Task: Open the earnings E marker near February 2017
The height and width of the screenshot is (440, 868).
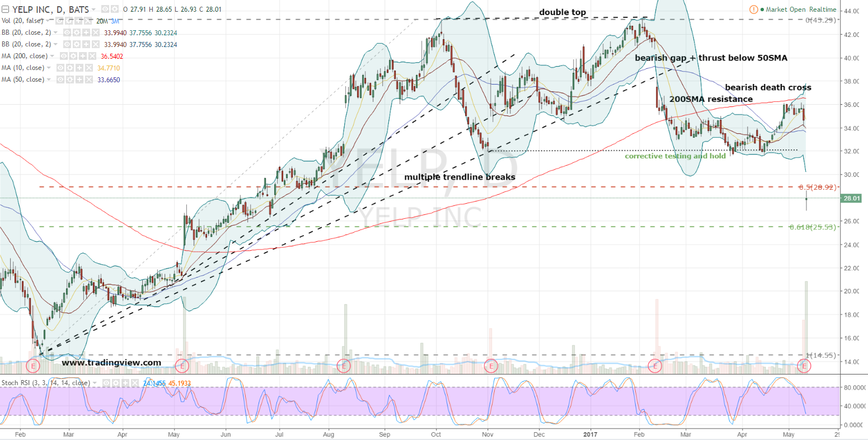Action: point(654,366)
